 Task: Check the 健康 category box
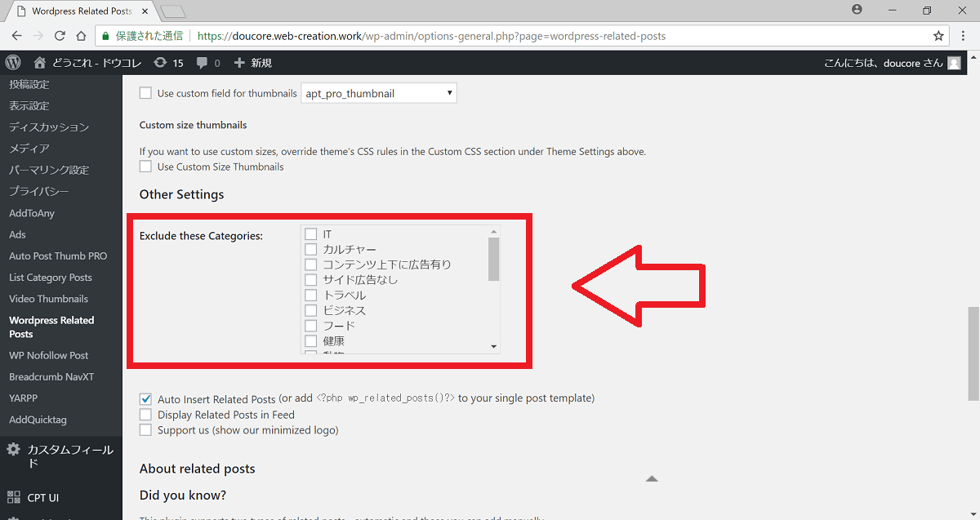coord(310,340)
